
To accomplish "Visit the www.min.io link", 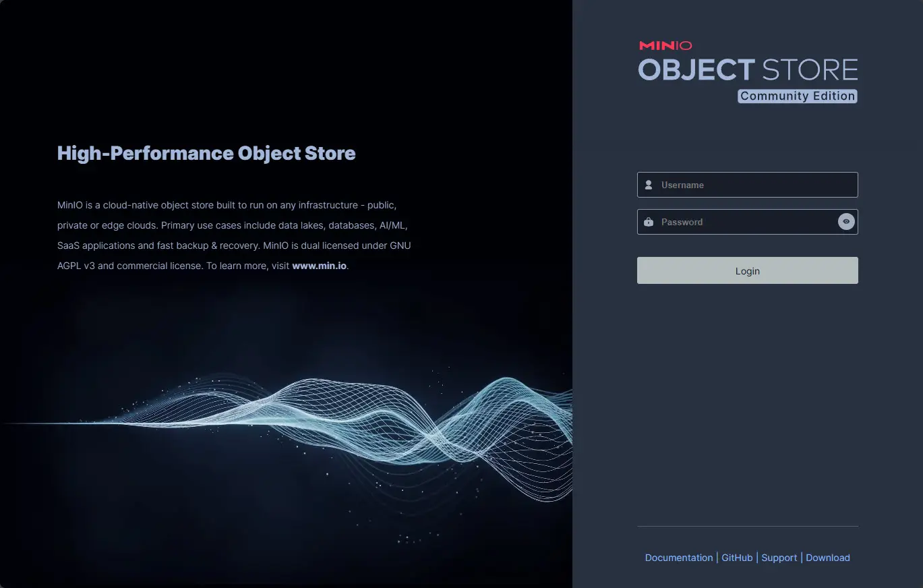I will coord(319,266).
